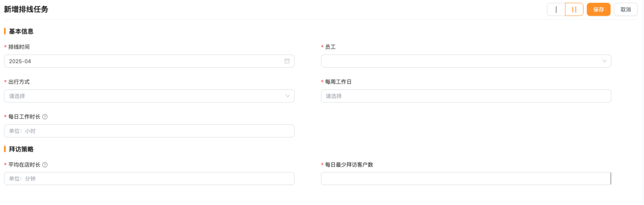Screen dimensions: 644x205
Task: Switch to two-column form layout
Action: [574, 10]
